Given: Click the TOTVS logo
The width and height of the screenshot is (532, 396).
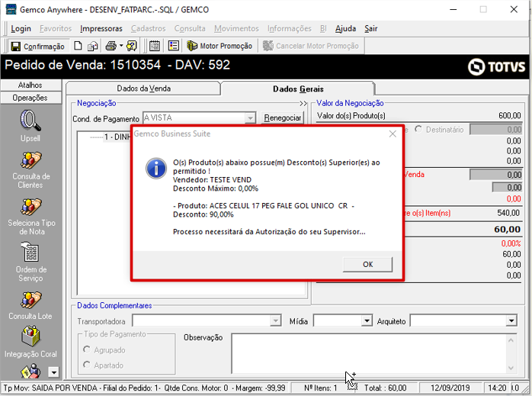Looking at the screenshot, I should (496, 66).
